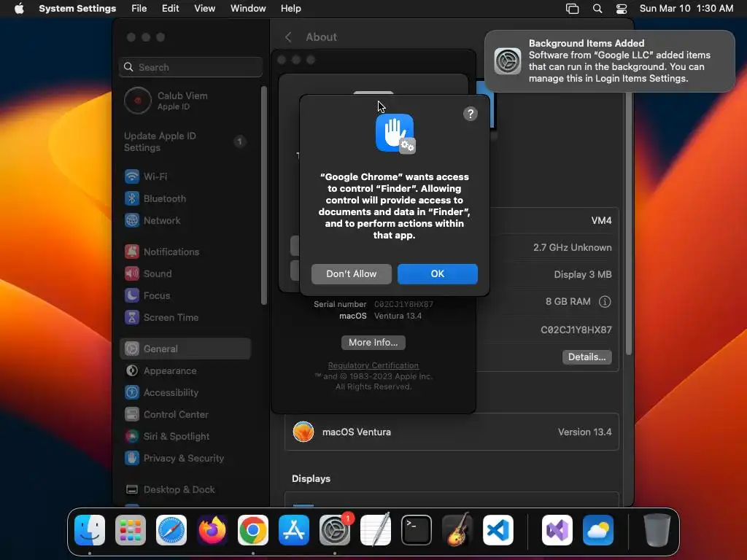The image size is (747, 560).
Task: Open Google Chrome from the Dock
Action: pyautogui.click(x=253, y=530)
